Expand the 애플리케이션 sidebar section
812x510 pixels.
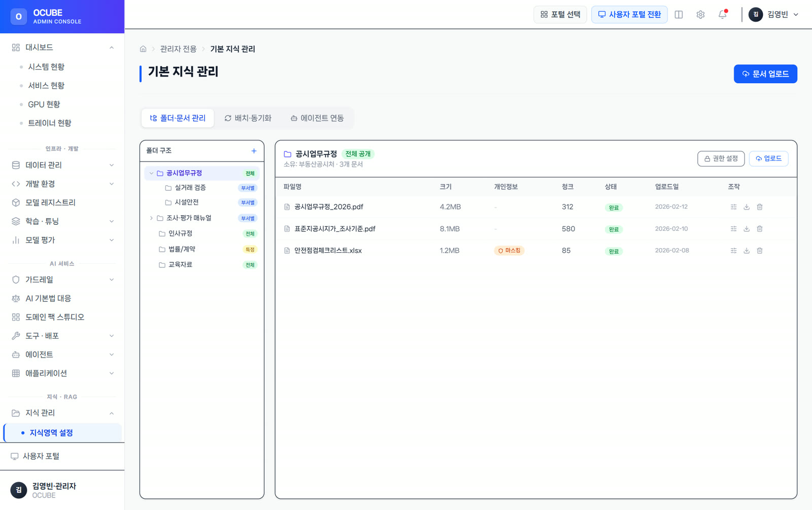point(112,373)
